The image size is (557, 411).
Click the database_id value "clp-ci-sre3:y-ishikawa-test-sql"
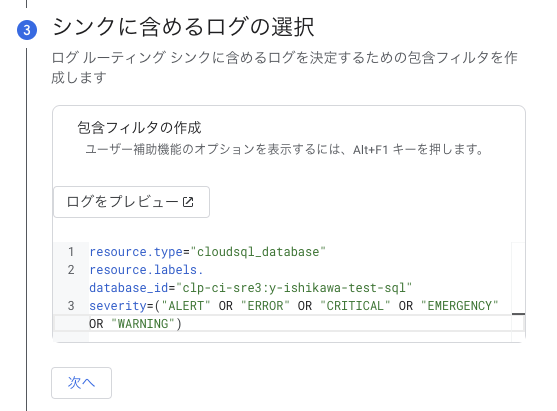(293, 288)
